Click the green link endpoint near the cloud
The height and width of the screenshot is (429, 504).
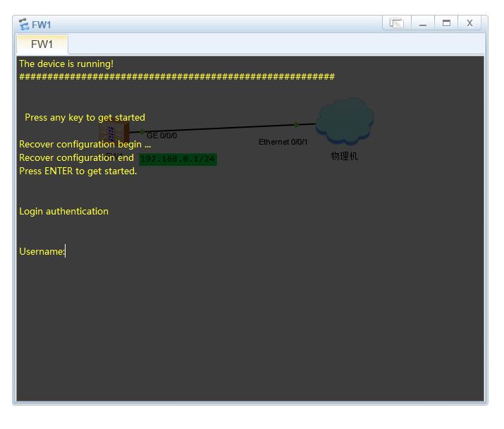tap(296, 125)
